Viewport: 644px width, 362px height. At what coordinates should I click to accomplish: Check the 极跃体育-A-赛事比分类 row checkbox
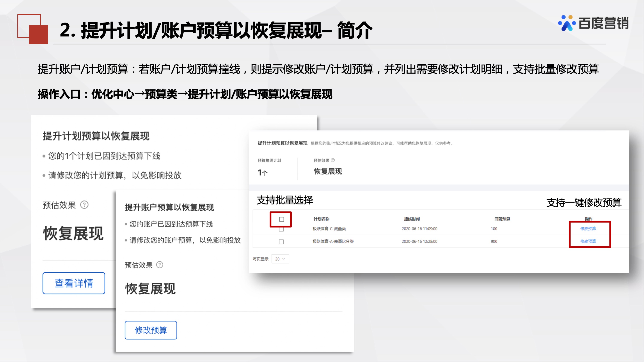(282, 242)
